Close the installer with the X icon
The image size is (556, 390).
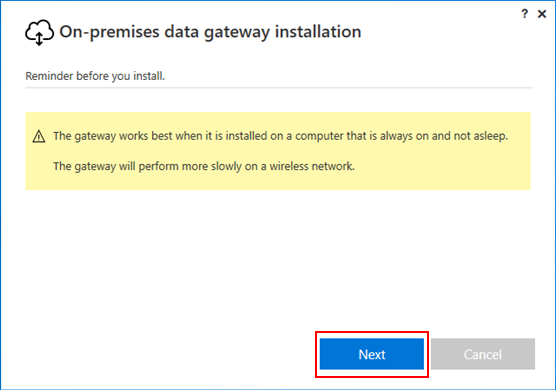click(542, 14)
